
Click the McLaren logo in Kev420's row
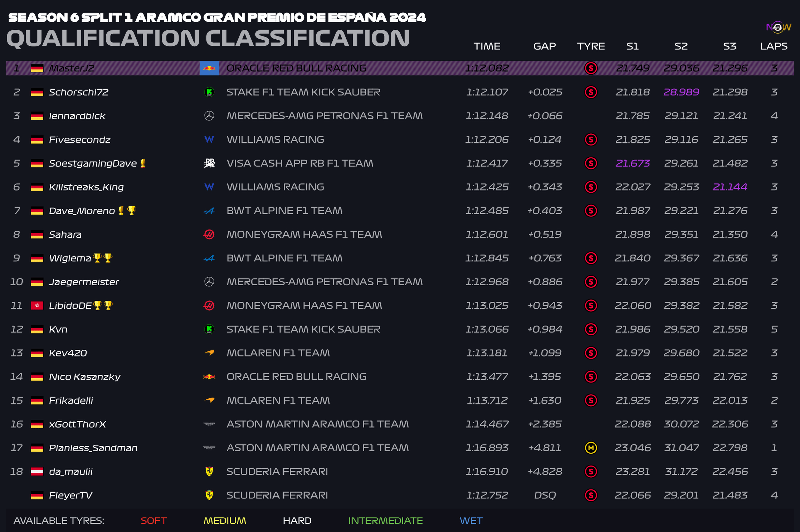pyautogui.click(x=209, y=353)
